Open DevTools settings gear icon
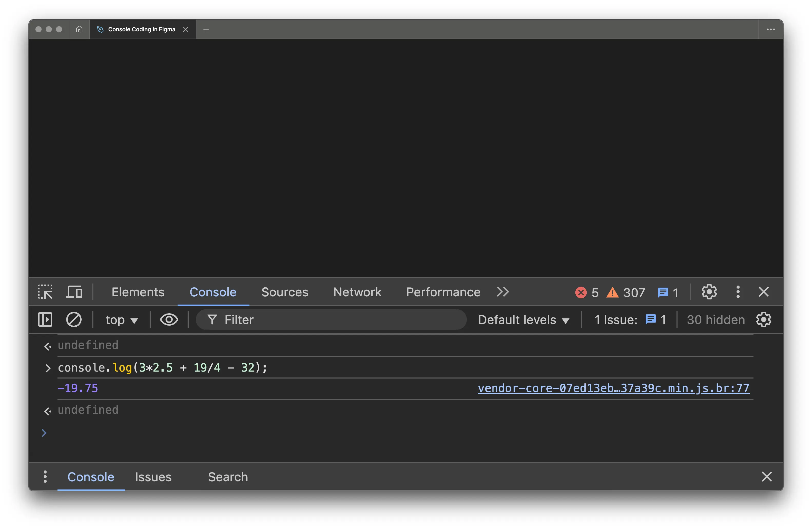Viewport: 812px width, 529px height. (709, 292)
